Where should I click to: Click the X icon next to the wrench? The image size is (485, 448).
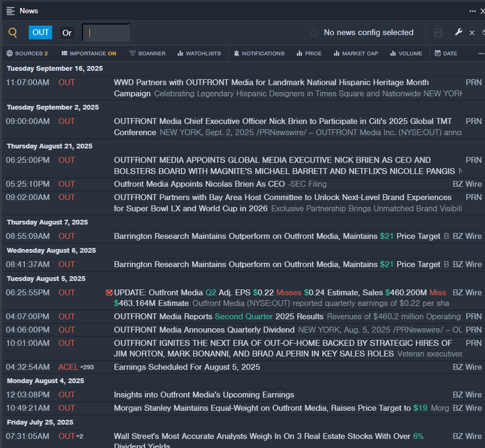coord(472,33)
